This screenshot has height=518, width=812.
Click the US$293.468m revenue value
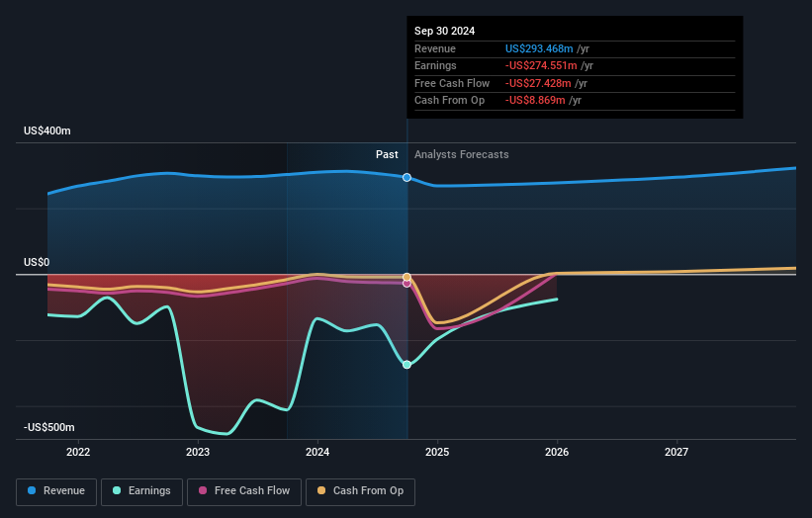click(539, 48)
